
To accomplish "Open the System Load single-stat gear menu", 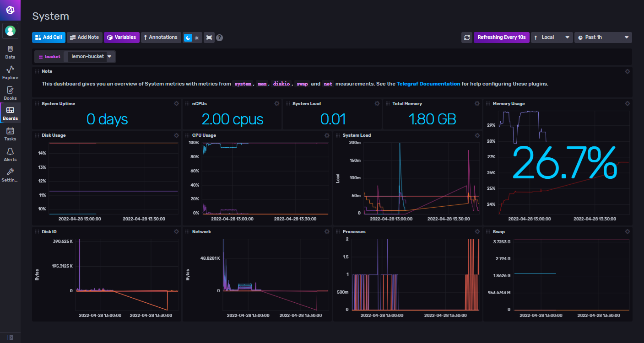I will pos(377,104).
